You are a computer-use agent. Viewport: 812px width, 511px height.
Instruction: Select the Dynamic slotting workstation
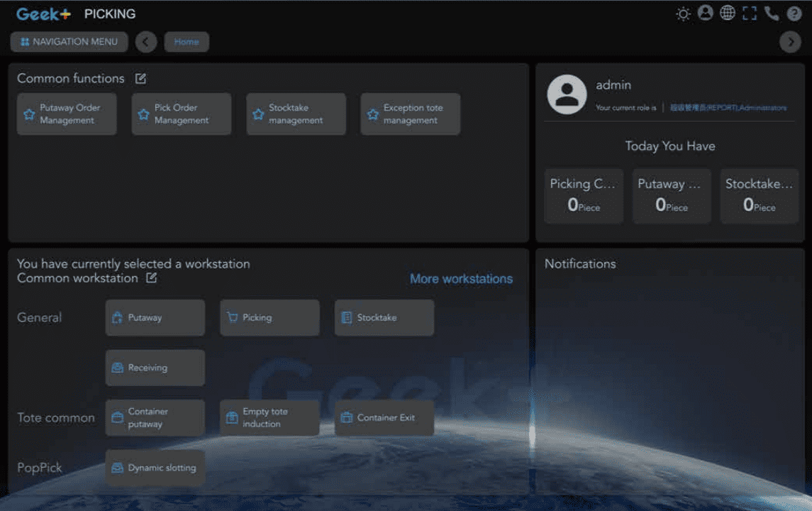pyautogui.click(x=155, y=468)
